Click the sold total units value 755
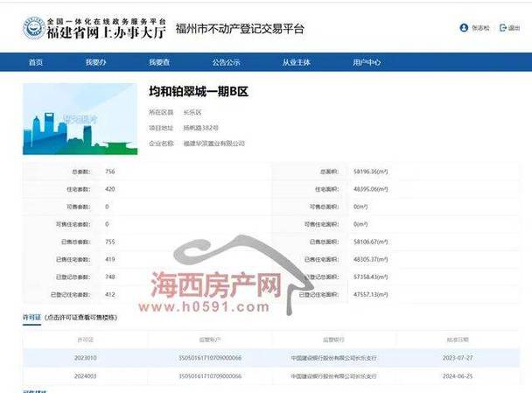 click(x=110, y=242)
